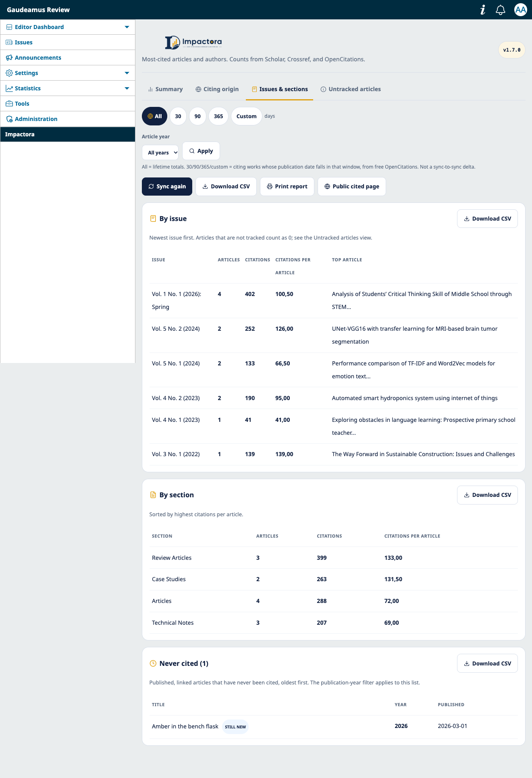This screenshot has width=532, height=778.
Task: Click the Administration sidebar icon
Action: [x=9, y=119]
